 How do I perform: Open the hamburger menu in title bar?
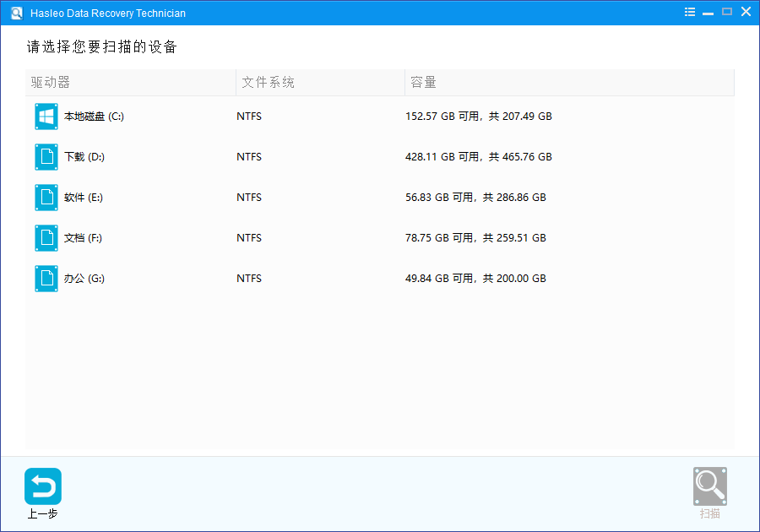689,12
